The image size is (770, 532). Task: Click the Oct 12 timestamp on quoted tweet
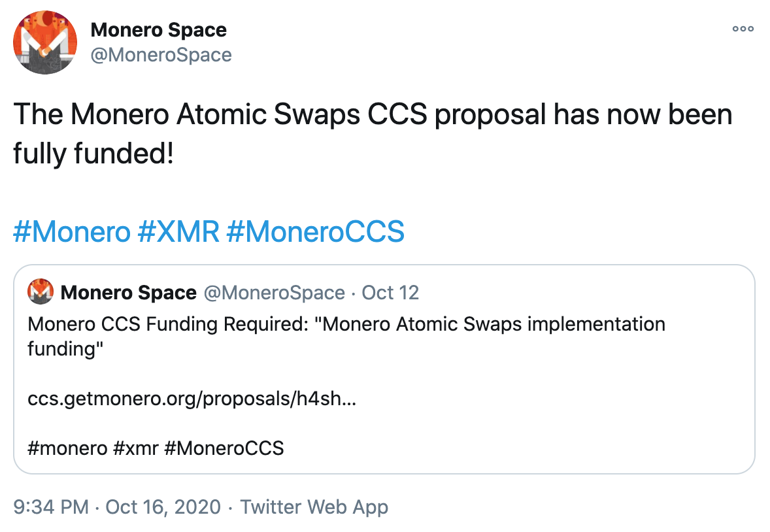(390, 292)
